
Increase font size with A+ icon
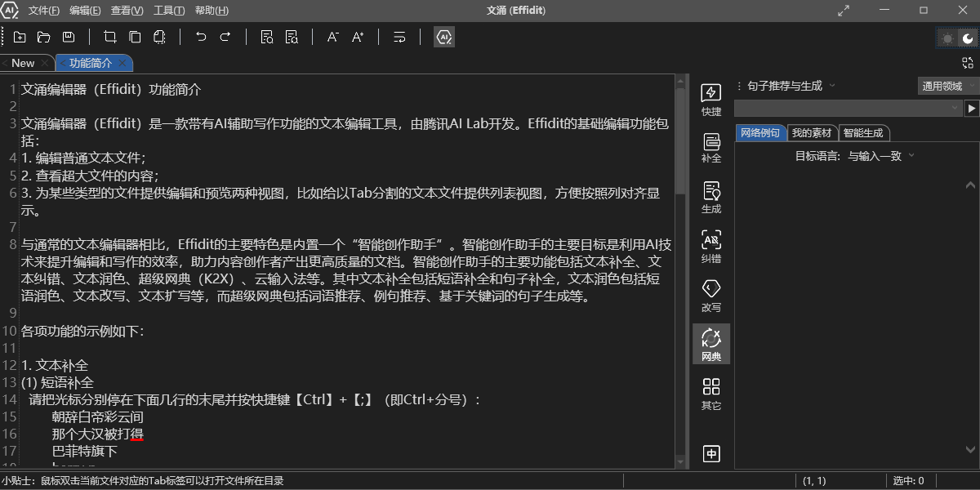(357, 37)
